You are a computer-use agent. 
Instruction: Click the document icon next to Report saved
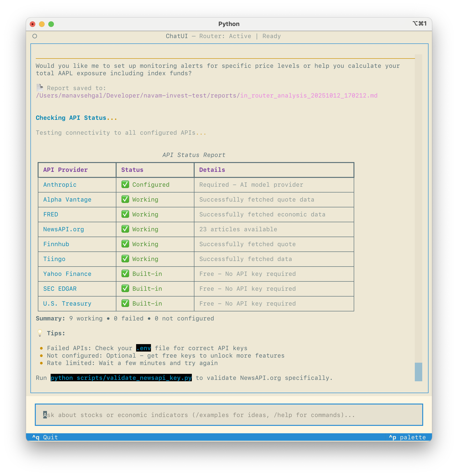(40, 88)
